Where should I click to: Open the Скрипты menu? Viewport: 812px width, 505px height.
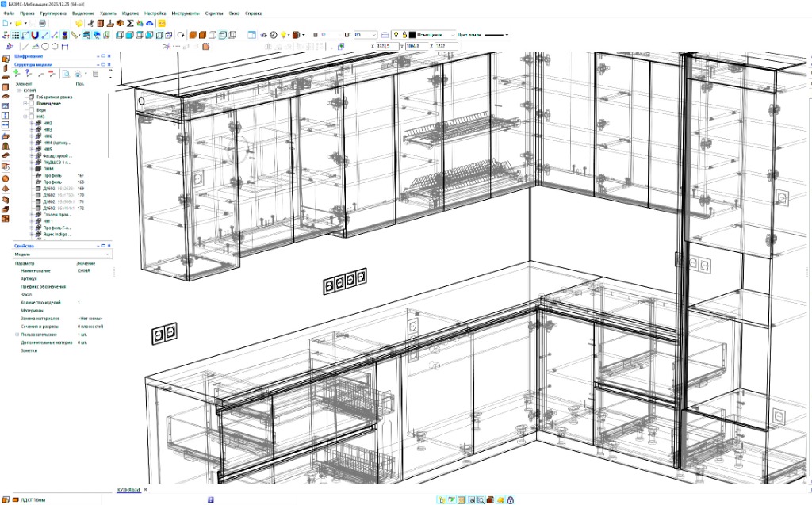tap(213, 14)
